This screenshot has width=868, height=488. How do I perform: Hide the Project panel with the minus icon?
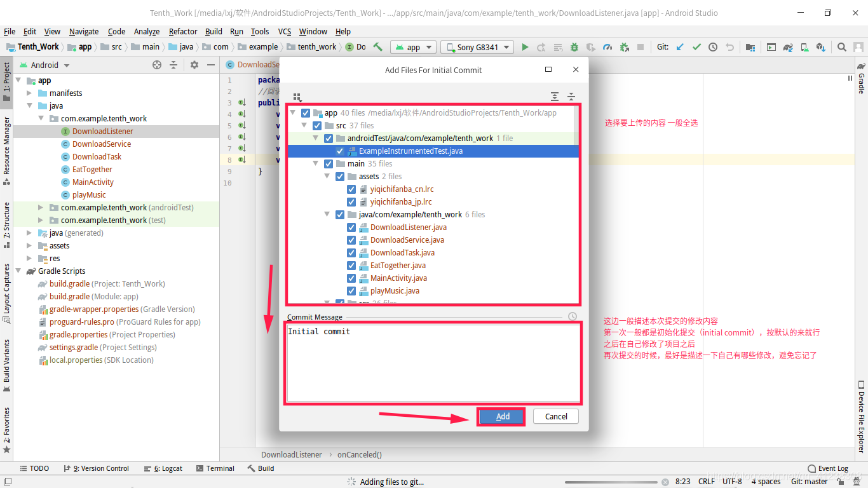click(211, 65)
